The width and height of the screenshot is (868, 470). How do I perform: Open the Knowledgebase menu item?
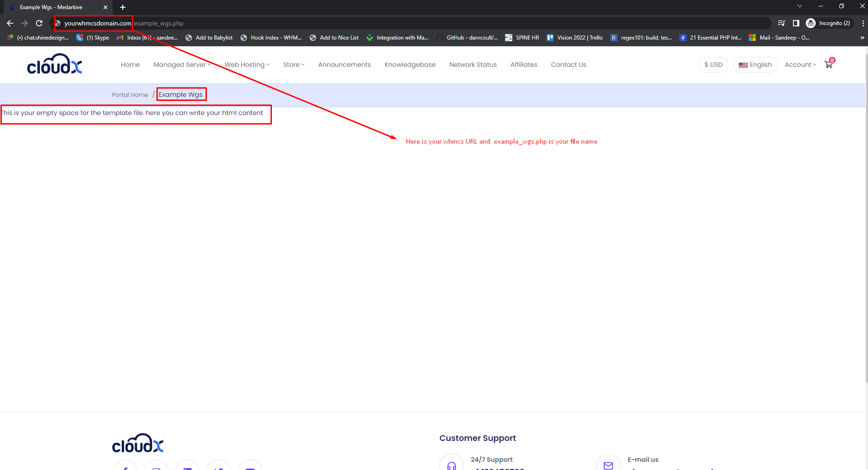[x=410, y=65]
